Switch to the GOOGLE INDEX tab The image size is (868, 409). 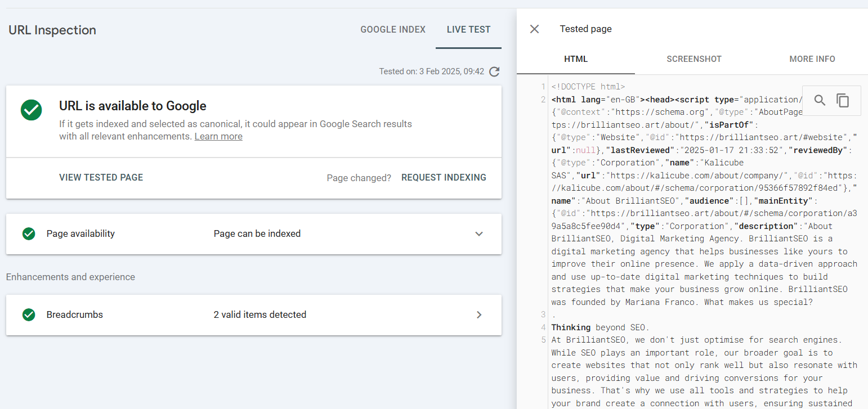pyautogui.click(x=393, y=29)
